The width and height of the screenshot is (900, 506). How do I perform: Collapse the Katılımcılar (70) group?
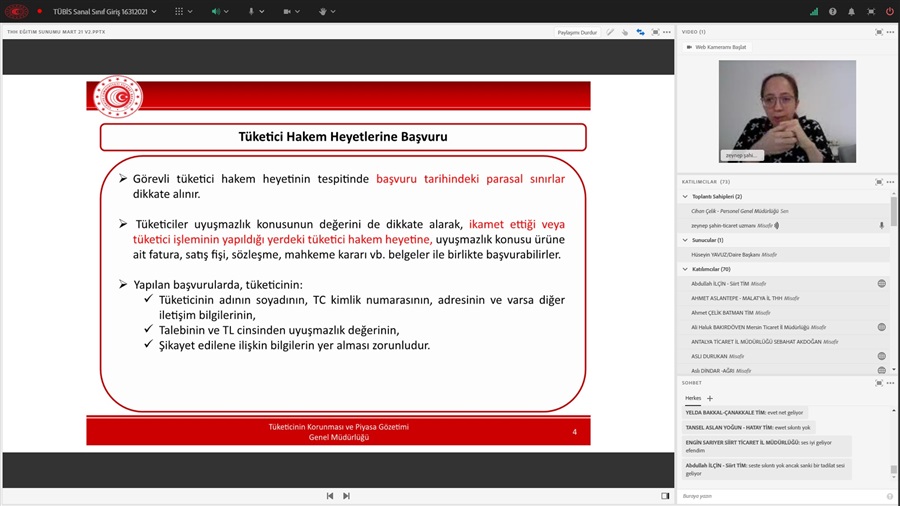685,269
